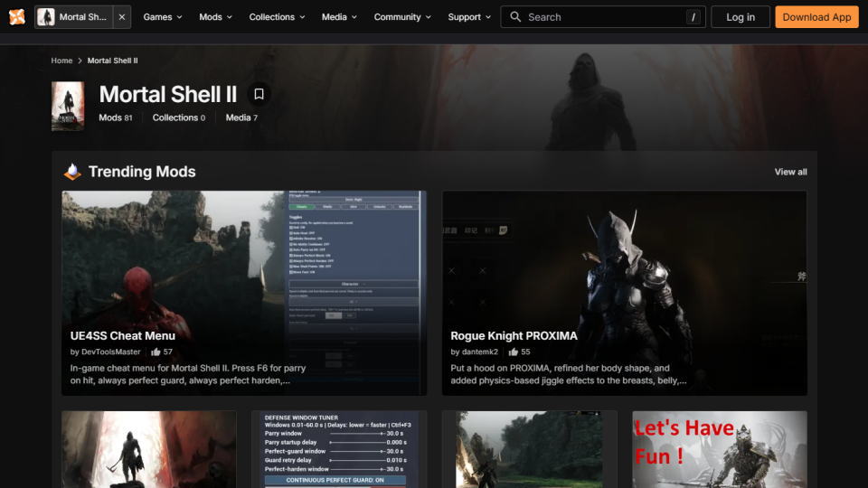This screenshot has height=488, width=868.
Task: Click the Log in button
Action: [x=741, y=16]
